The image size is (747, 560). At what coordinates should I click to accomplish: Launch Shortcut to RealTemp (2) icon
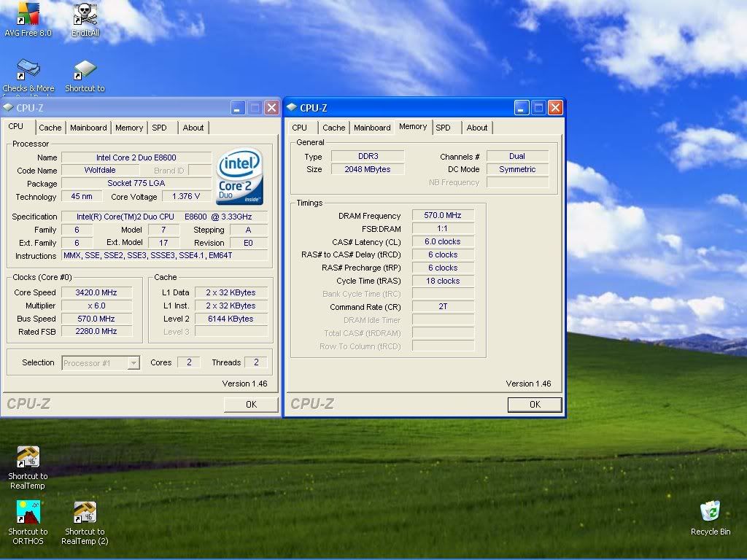pos(85,522)
